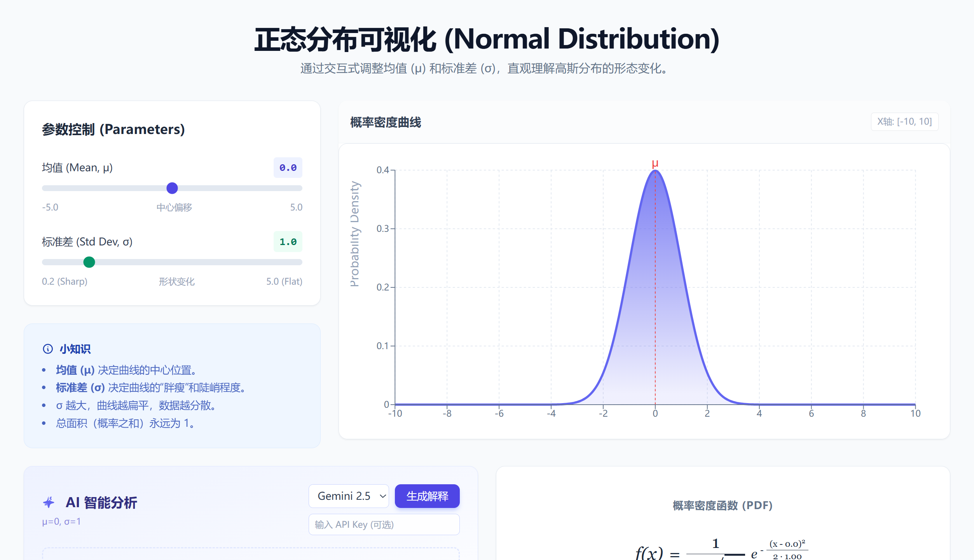Click the 概率密度函数 (PDF) heading

(722, 505)
